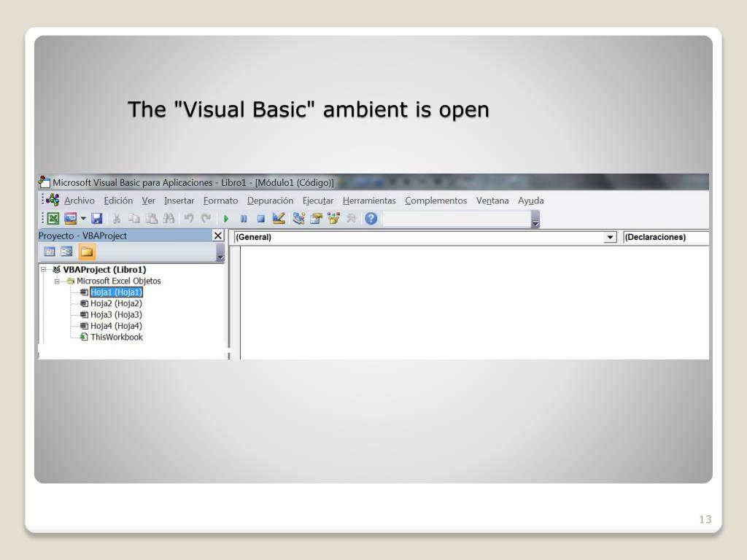
Task: Open the Insertar menu
Action: [179, 201]
